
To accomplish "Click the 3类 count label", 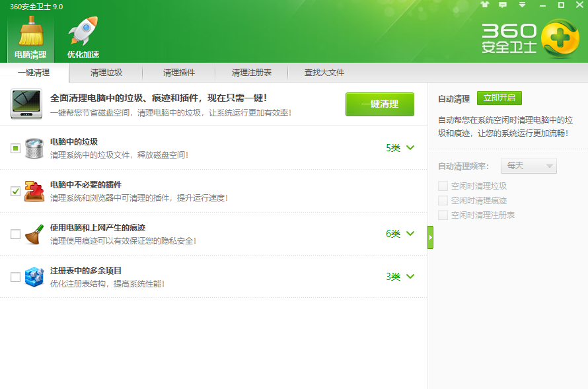I will 393,277.
